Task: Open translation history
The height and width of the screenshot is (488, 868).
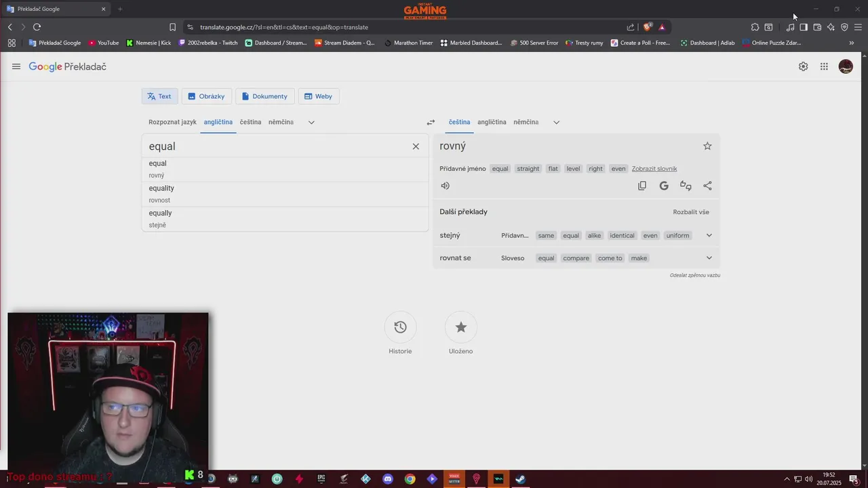Action: 400,327
